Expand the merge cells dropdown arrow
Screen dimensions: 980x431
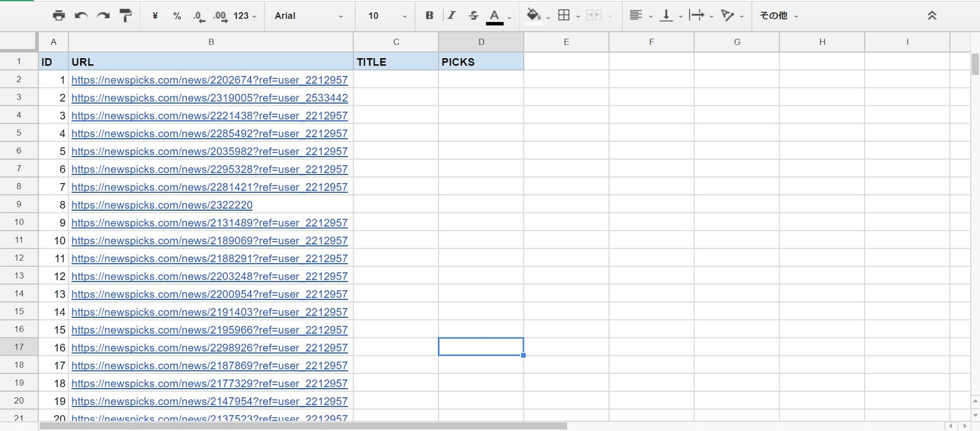coord(611,17)
